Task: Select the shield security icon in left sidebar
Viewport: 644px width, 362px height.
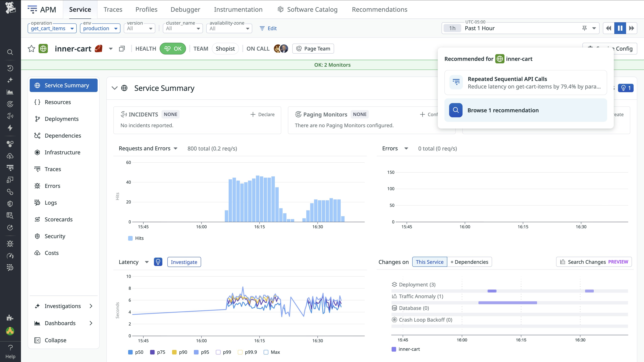Action: pos(10,204)
